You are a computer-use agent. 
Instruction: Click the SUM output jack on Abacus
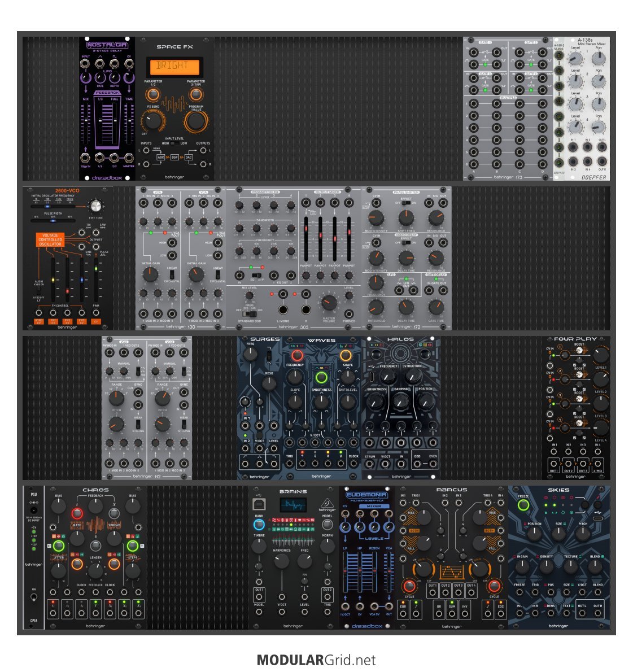click(x=452, y=614)
